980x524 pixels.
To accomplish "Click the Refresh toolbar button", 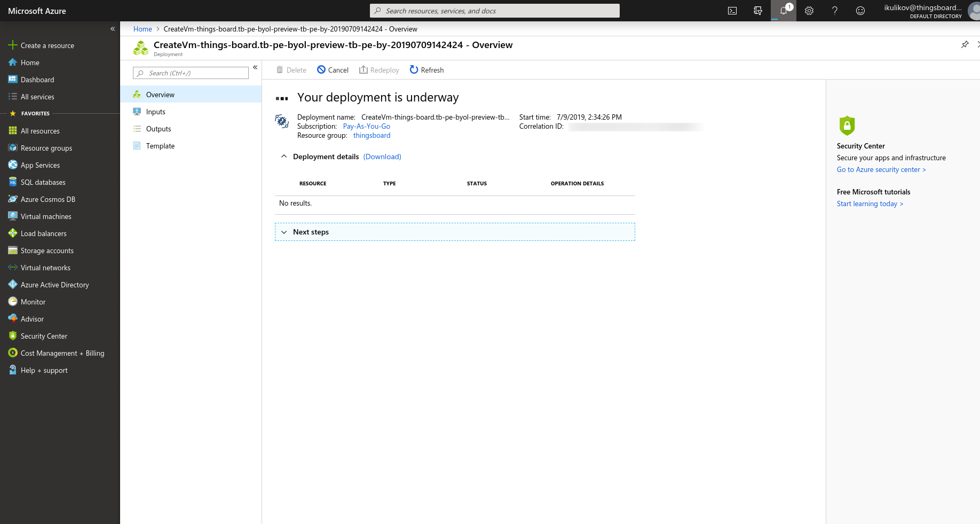I will click(x=427, y=70).
